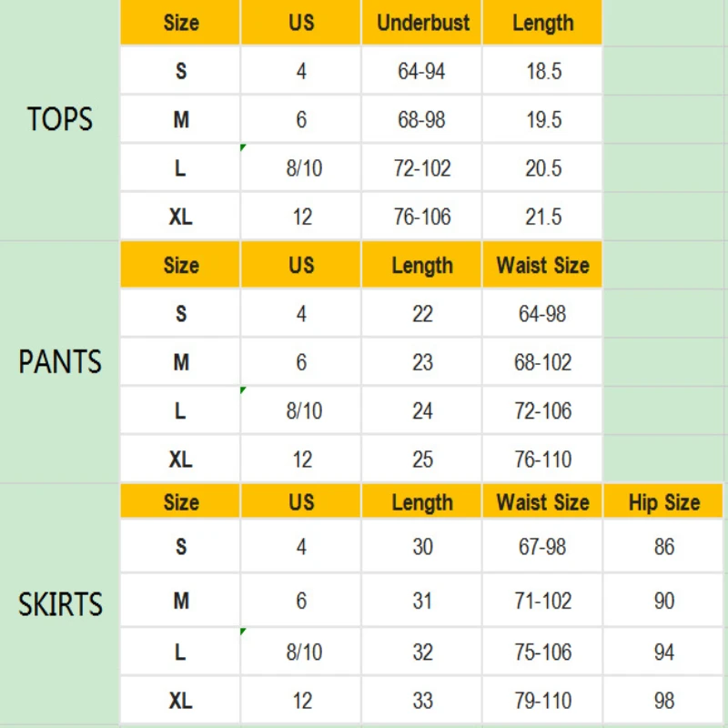This screenshot has height=728, width=728.
Task: Click the 86 hip size cell
Action: tap(664, 547)
